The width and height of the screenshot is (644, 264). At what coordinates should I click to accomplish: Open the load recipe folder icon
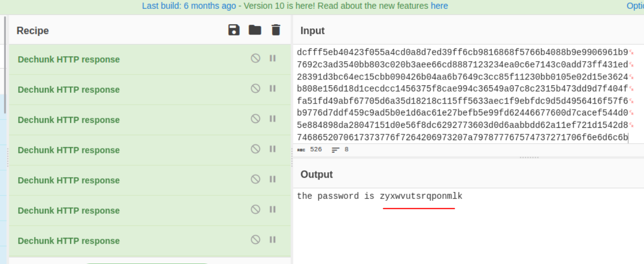coord(255,30)
